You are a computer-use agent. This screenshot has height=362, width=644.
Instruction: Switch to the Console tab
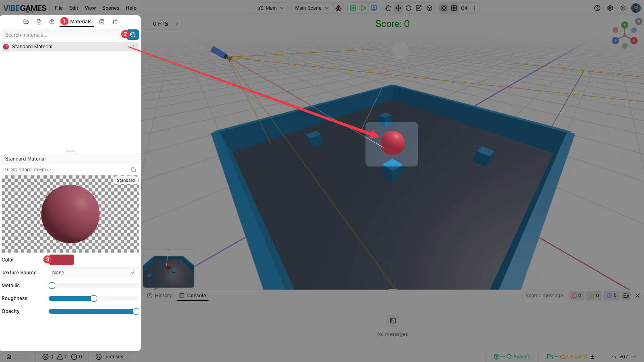coord(192,296)
